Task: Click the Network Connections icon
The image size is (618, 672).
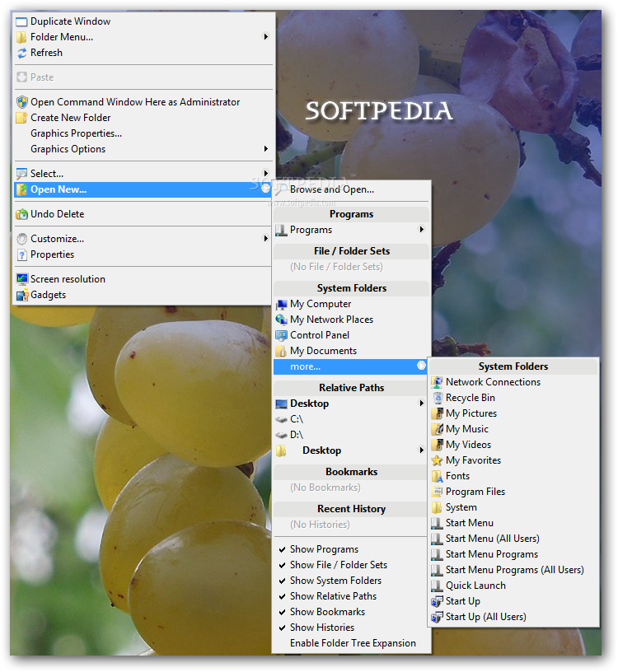Action: point(437,382)
